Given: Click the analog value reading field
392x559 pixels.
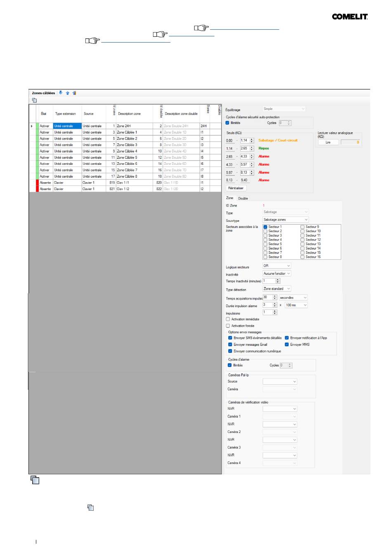Looking at the screenshot, I should [x=350, y=142].
